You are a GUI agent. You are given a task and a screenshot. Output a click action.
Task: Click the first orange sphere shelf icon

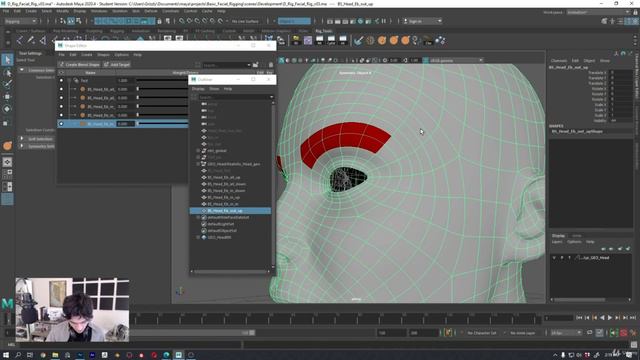382,40
